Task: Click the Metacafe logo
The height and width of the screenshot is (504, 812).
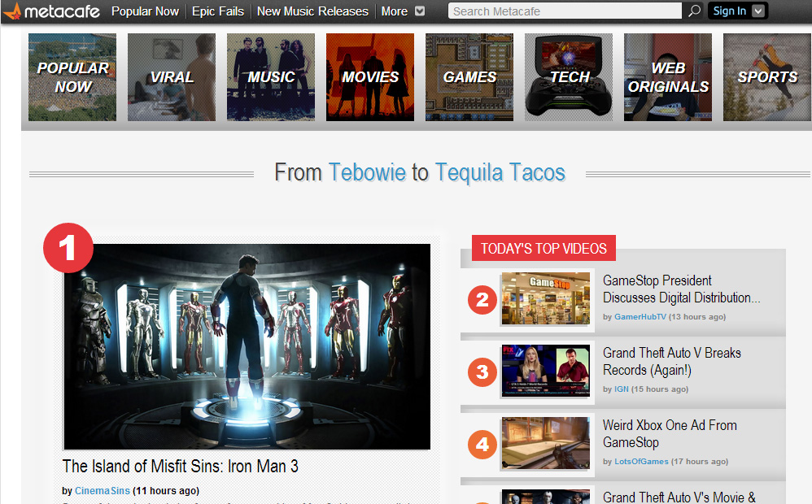Action: 52,11
